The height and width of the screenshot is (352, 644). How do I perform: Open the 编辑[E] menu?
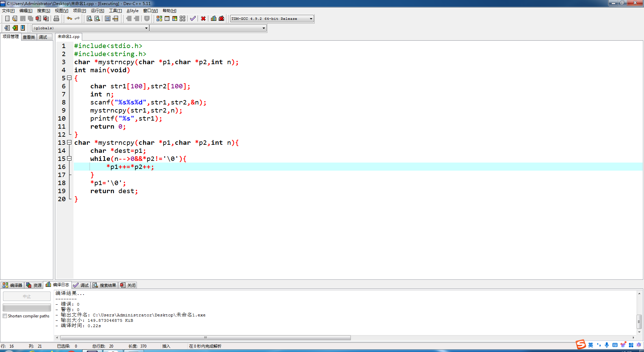[26, 11]
